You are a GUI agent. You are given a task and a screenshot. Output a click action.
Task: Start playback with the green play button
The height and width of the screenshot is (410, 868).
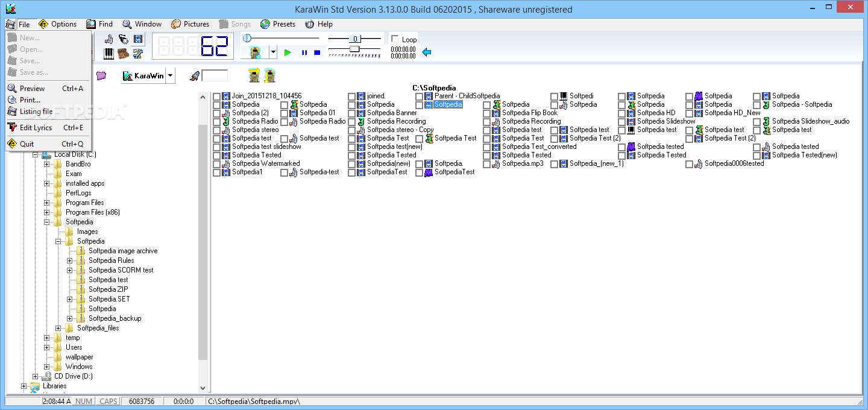pos(288,52)
